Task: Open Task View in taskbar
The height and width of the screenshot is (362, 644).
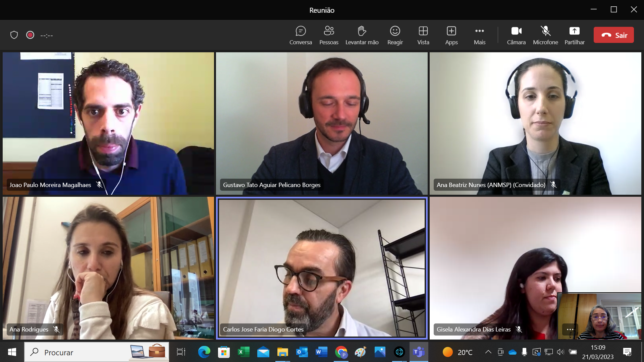Action: [x=181, y=352]
